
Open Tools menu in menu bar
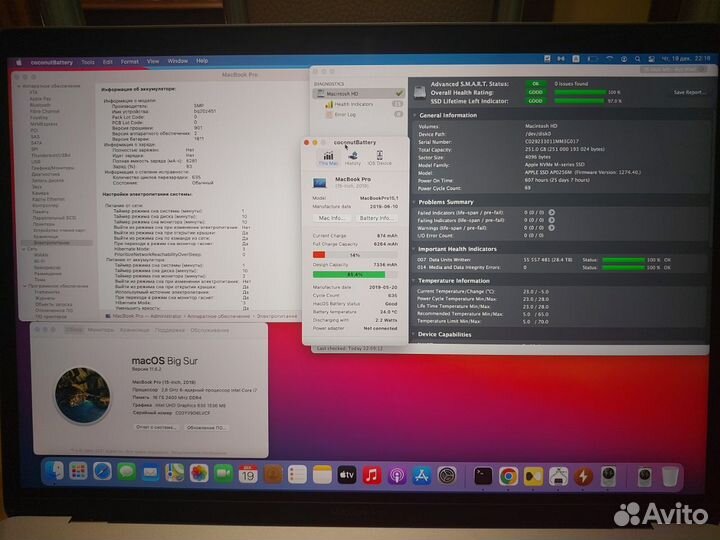point(88,62)
